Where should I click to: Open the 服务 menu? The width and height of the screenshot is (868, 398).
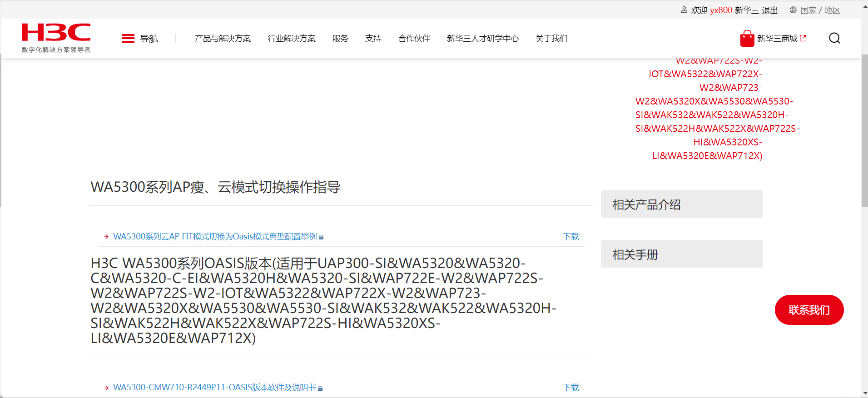point(340,39)
